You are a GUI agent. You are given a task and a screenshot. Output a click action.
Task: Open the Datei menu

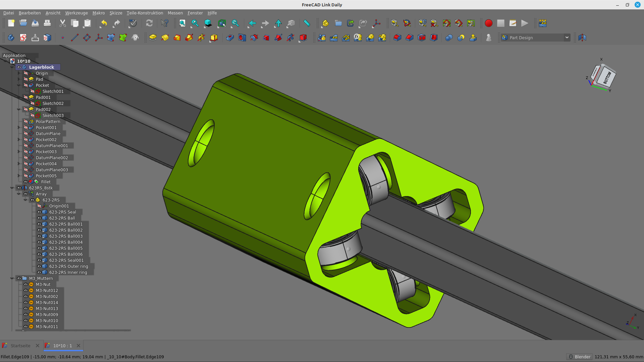(8, 13)
